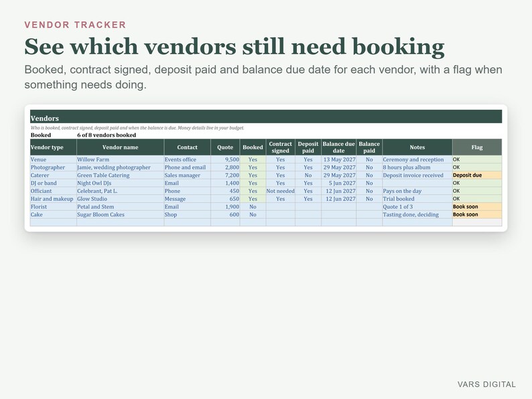Select the 'Quote 1 of 3' notes cell
532x399 pixels.
tap(417, 206)
